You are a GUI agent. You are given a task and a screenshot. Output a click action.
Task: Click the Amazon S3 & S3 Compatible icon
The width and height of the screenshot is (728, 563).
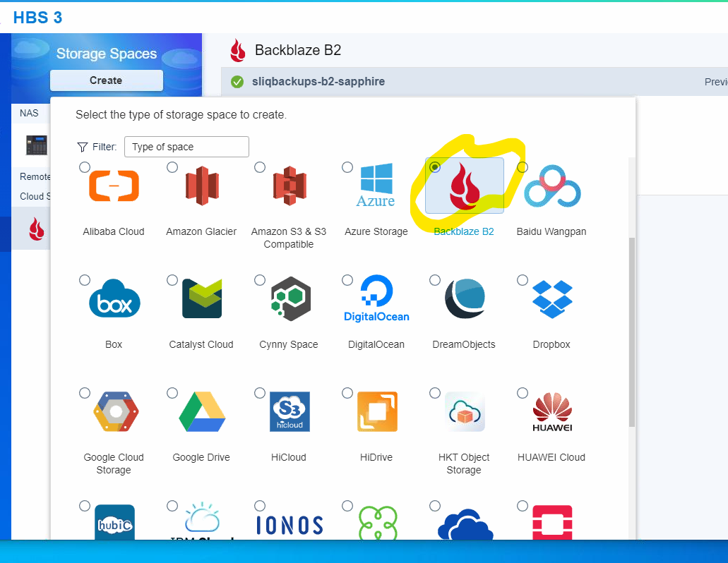pyautogui.click(x=290, y=186)
